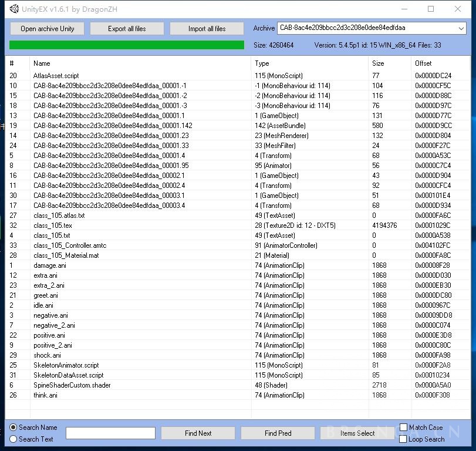Maximize the UnityEX window
The height and width of the screenshot is (451, 476).
click(x=431, y=9)
